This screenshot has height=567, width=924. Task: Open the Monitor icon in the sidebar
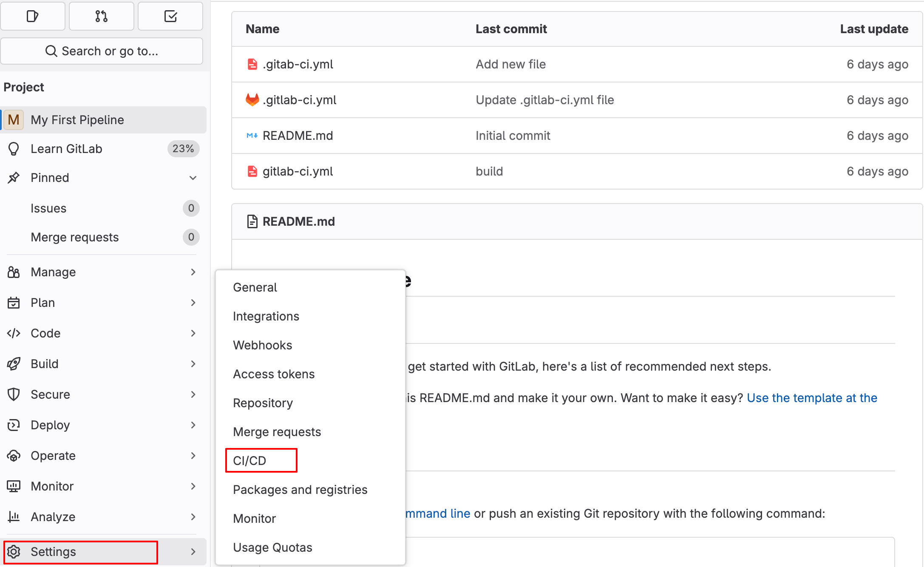pyautogui.click(x=14, y=486)
